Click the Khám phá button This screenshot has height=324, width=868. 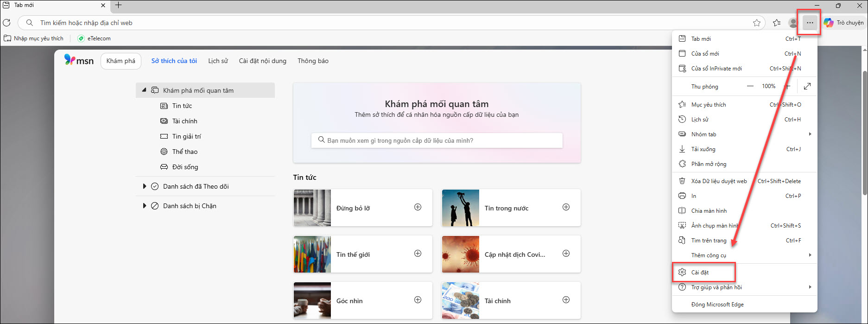tap(120, 61)
